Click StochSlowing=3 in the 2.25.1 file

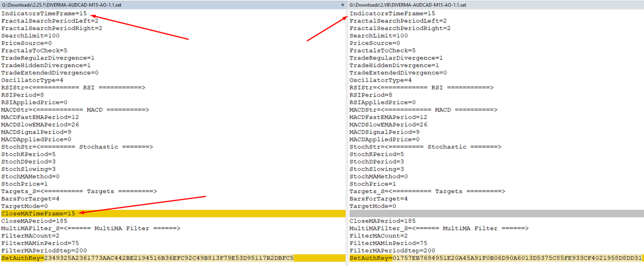(x=28, y=169)
